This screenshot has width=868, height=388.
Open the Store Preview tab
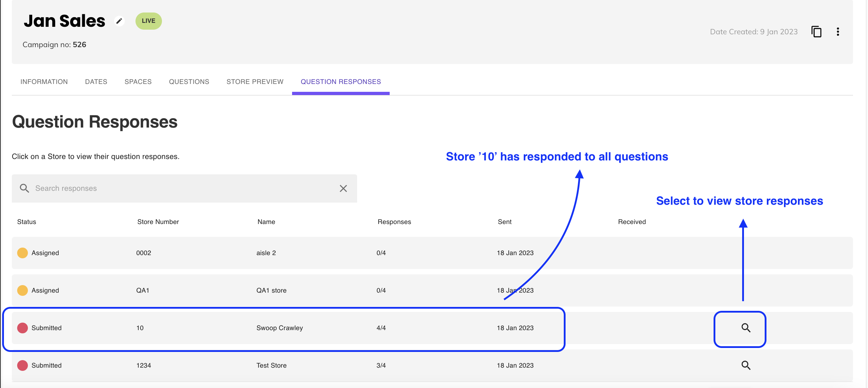tap(255, 82)
